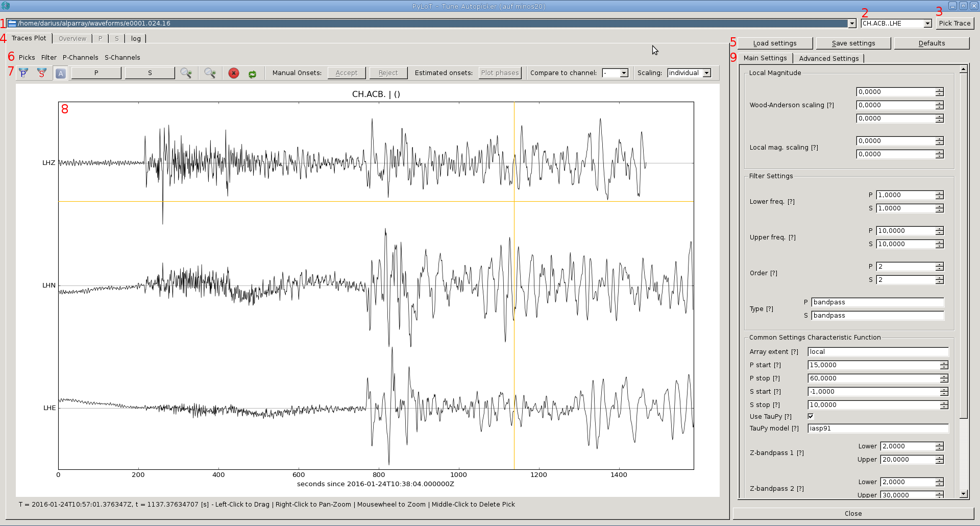
Task: Click the P filter funnel icon
Action: (23, 73)
